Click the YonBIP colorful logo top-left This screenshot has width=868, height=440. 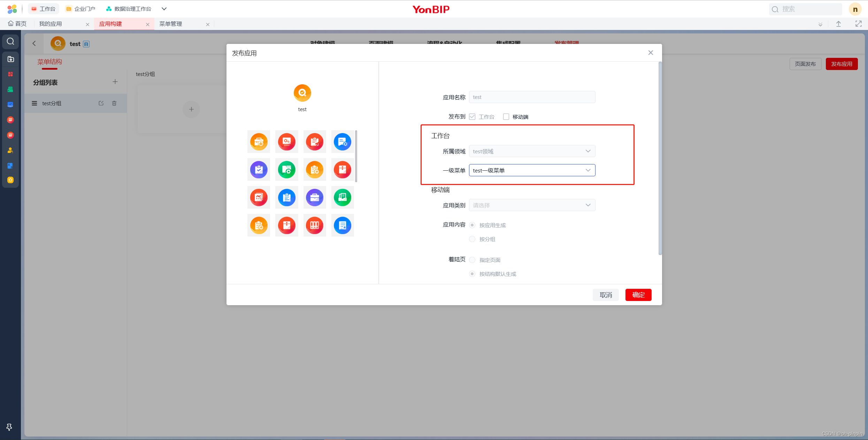(12, 9)
